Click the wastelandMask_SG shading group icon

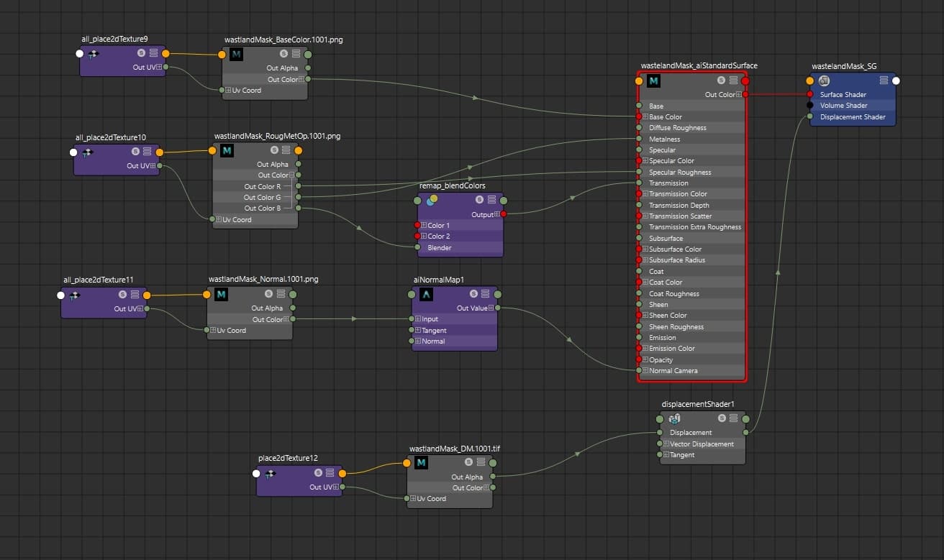tap(824, 81)
